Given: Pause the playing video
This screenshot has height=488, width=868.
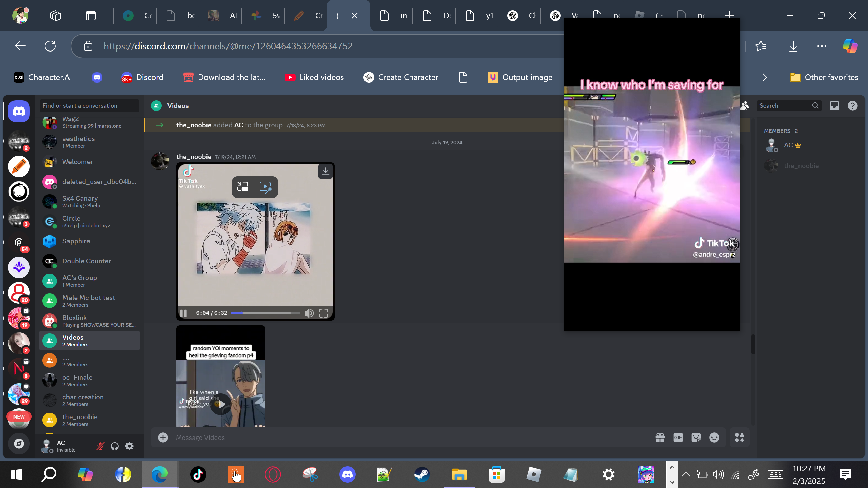Looking at the screenshot, I should [184, 313].
